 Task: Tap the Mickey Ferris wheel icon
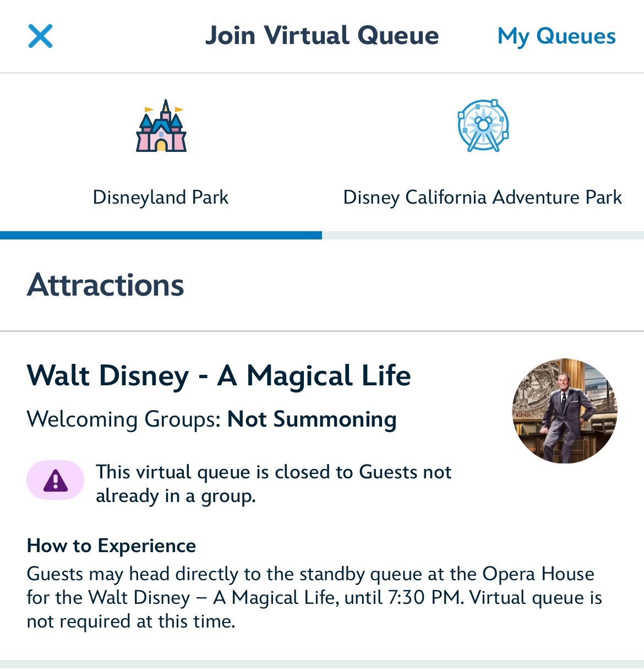click(483, 126)
